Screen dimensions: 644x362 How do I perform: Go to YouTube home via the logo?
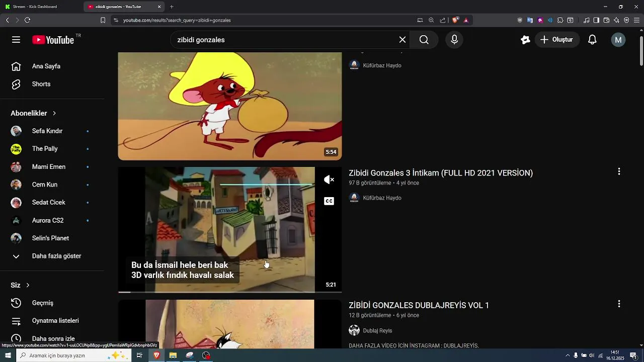pyautogui.click(x=53, y=40)
